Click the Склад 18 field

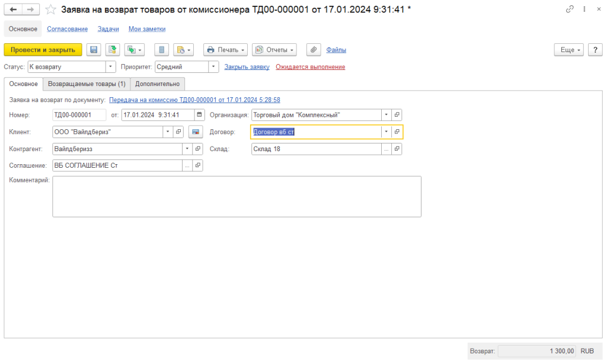pos(317,149)
